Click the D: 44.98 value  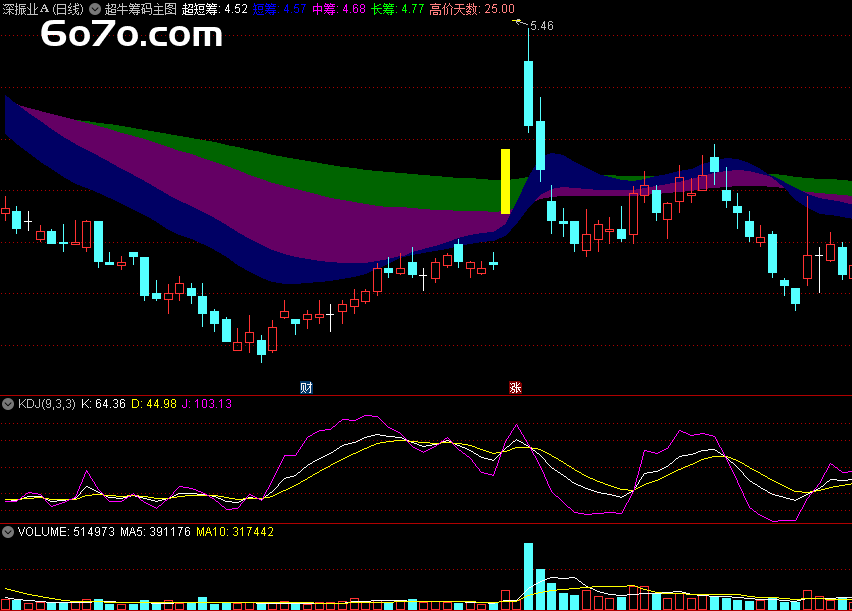click(154, 404)
